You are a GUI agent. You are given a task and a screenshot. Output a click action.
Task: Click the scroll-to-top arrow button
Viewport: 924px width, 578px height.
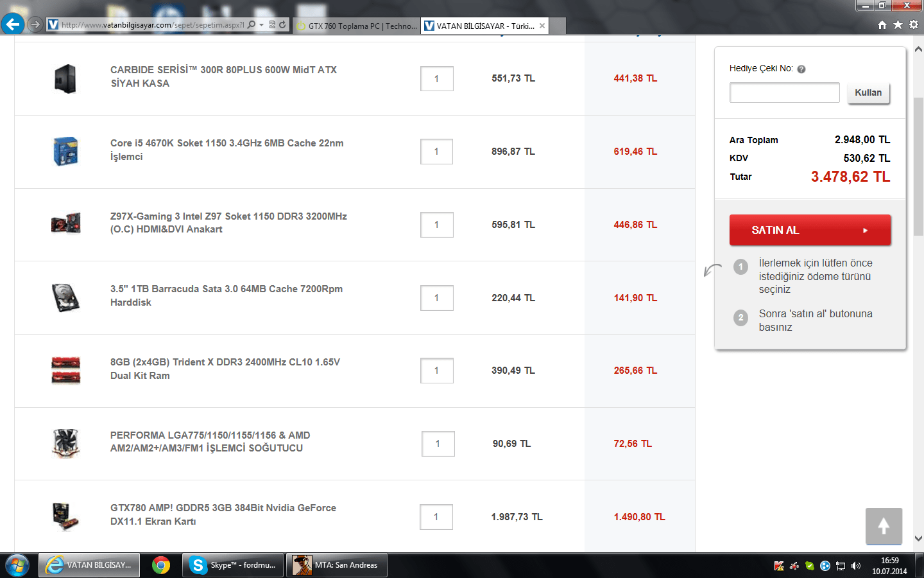(884, 527)
